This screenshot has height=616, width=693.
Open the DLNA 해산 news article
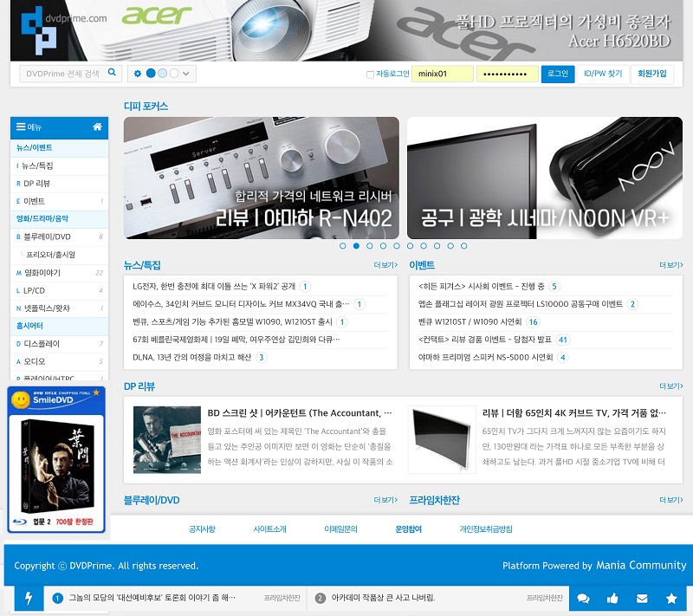coord(191,357)
